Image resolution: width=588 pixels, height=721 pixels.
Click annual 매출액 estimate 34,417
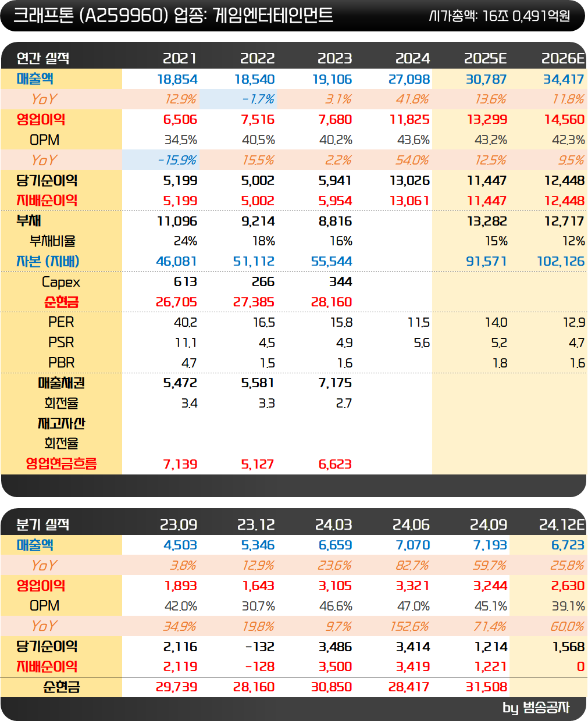(x=564, y=79)
